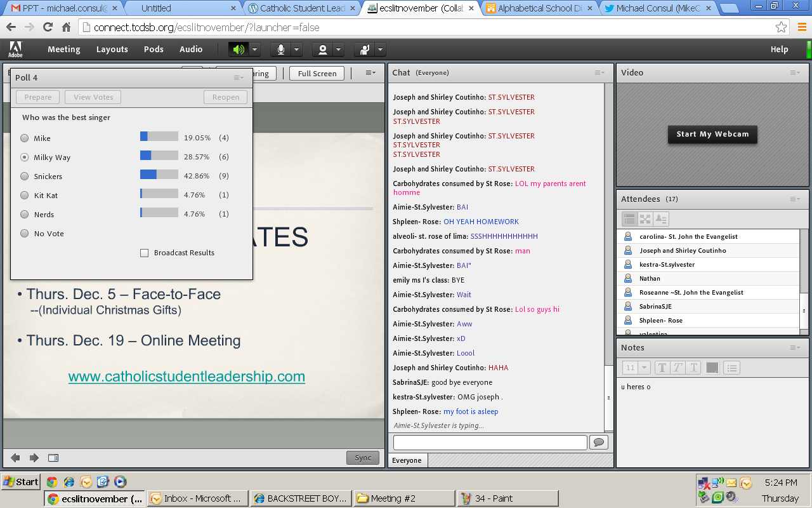Select the Snickers radio button
The height and width of the screenshot is (508, 812).
point(25,177)
